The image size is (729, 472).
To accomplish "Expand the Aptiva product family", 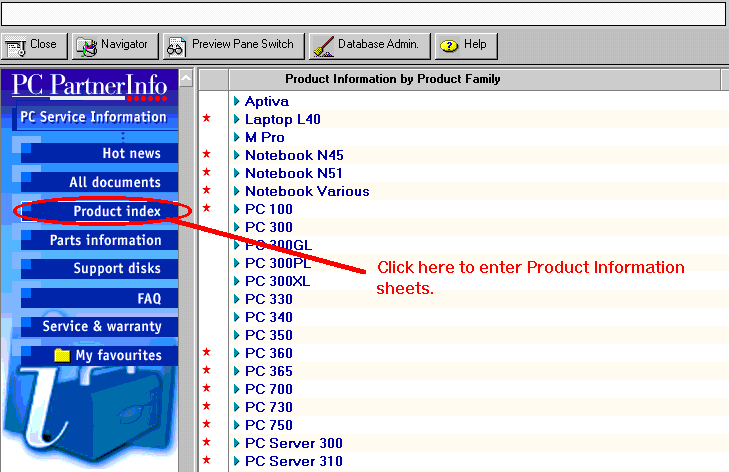I will (237, 101).
